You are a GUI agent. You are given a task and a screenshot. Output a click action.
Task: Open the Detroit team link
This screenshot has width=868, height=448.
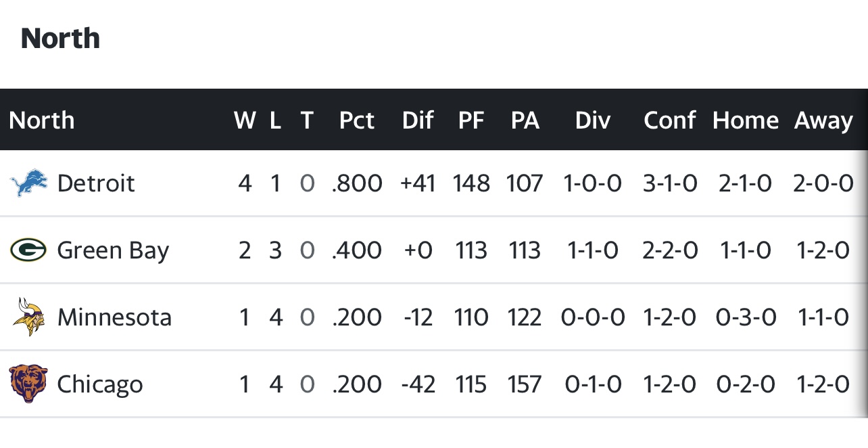click(x=96, y=183)
